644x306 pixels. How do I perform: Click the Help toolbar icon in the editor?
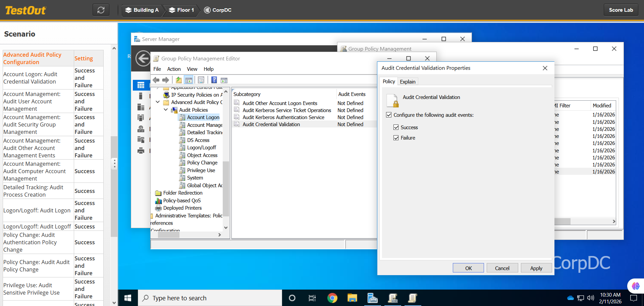pyautogui.click(x=214, y=80)
